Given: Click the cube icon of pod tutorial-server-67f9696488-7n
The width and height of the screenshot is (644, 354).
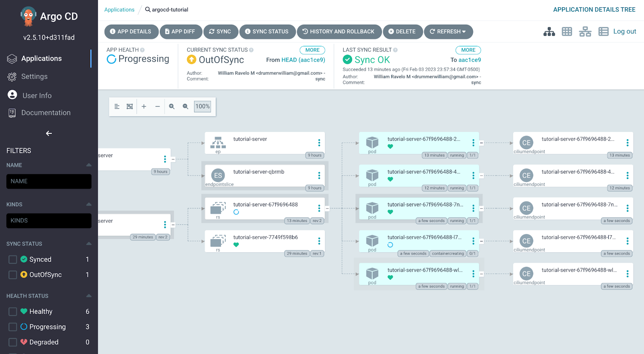Looking at the screenshot, I should 372,208.
